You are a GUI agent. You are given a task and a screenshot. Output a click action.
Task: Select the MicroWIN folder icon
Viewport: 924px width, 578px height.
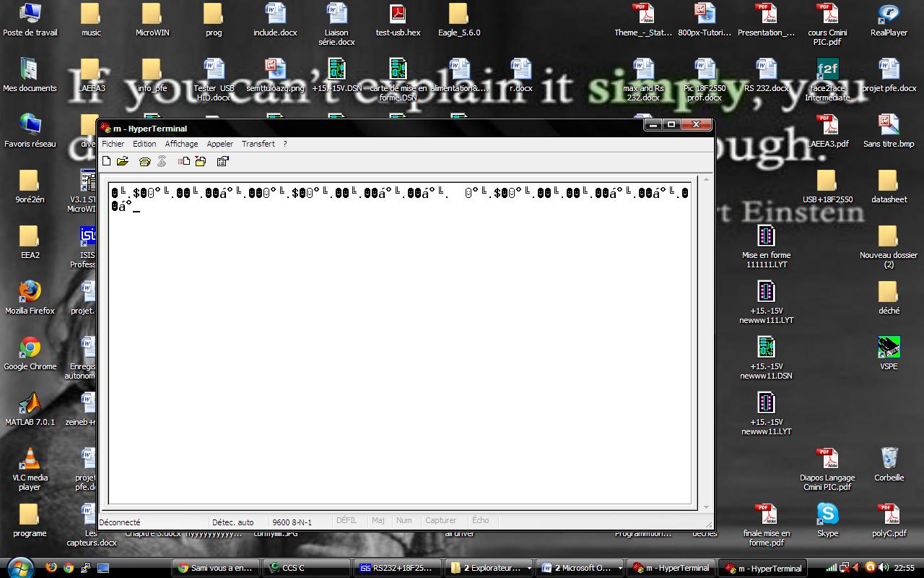tap(152, 20)
